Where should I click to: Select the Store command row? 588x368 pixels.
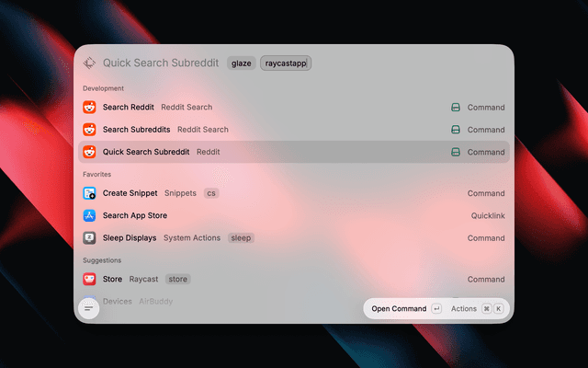[x=294, y=279]
